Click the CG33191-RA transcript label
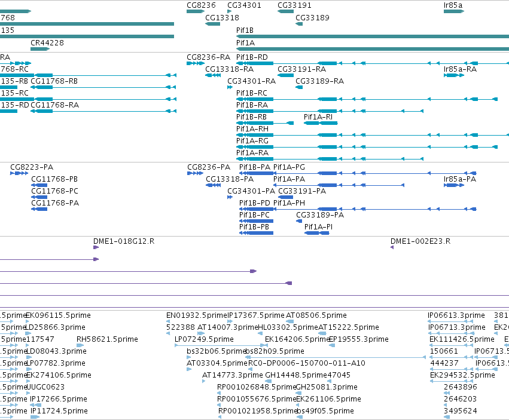 [x=301, y=69]
